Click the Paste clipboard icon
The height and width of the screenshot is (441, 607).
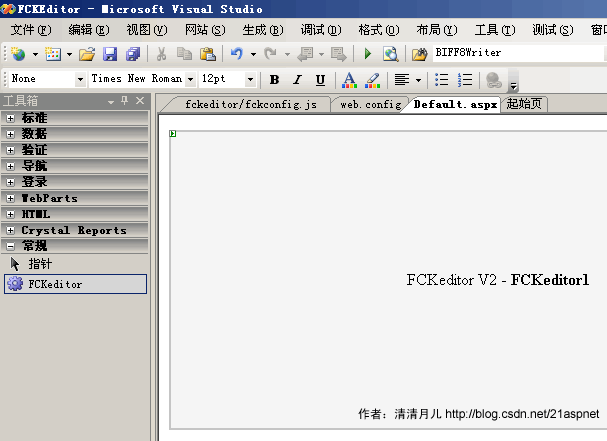point(208,54)
